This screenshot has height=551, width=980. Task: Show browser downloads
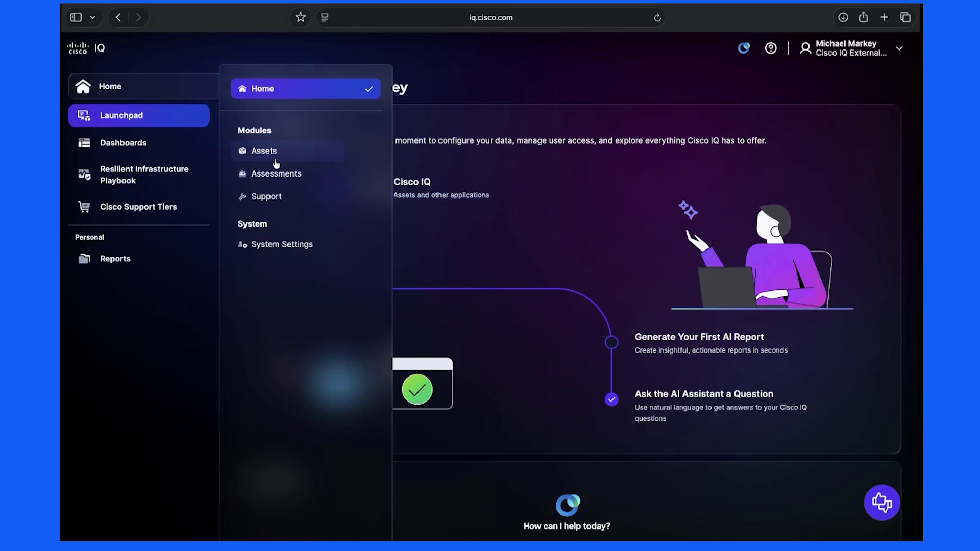[x=843, y=17]
